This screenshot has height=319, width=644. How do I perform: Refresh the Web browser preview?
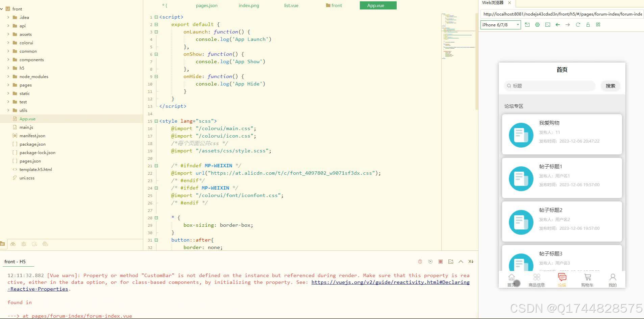point(578,25)
